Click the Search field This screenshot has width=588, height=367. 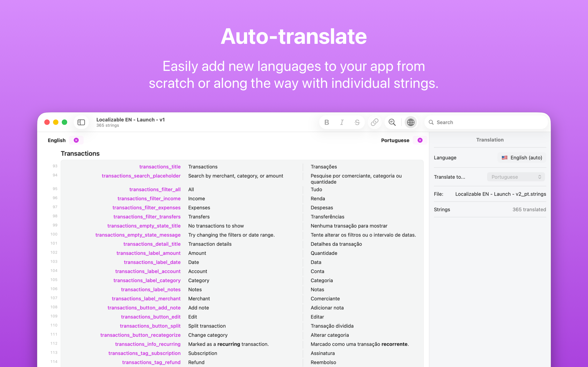(x=486, y=122)
